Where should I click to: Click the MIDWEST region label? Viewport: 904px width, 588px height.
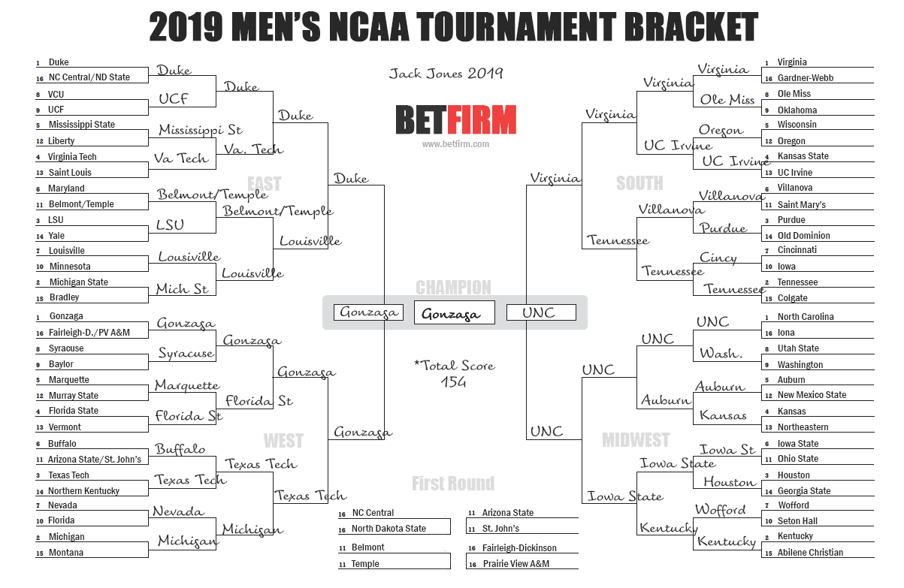click(635, 439)
